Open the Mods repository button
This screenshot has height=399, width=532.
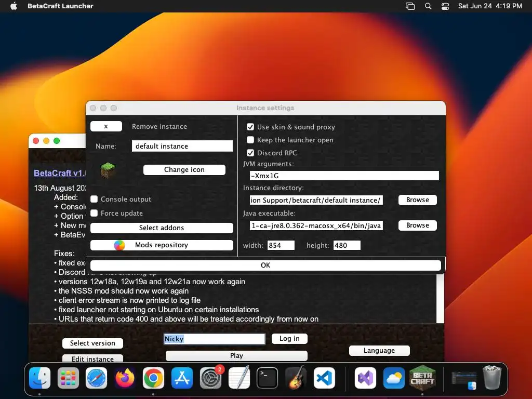(x=162, y=245)
